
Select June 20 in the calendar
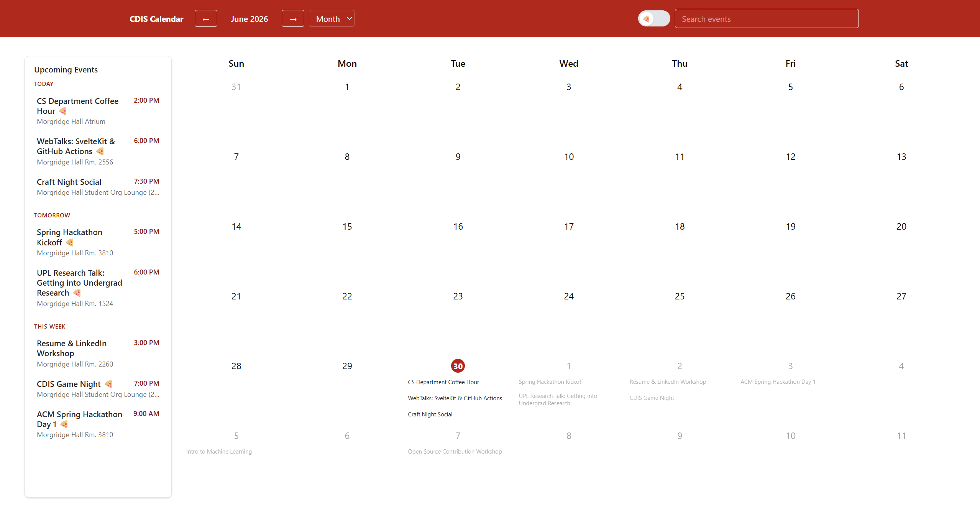point(901,227)
